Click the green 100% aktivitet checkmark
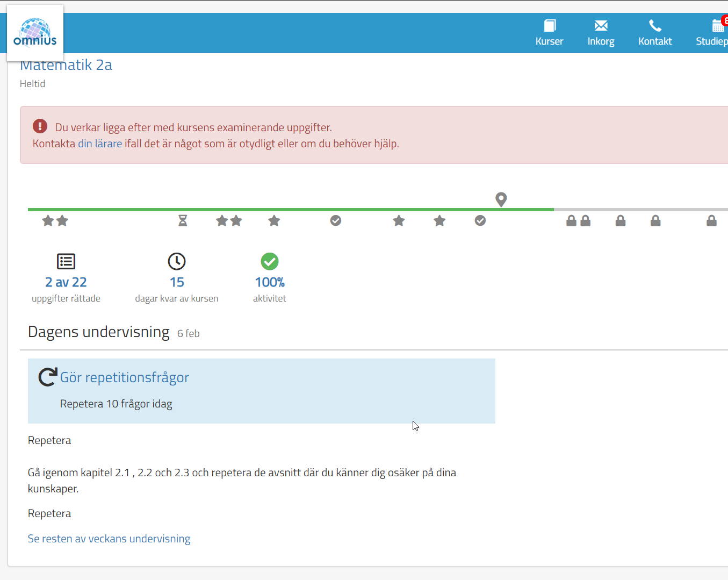 (x=270, y=262)
